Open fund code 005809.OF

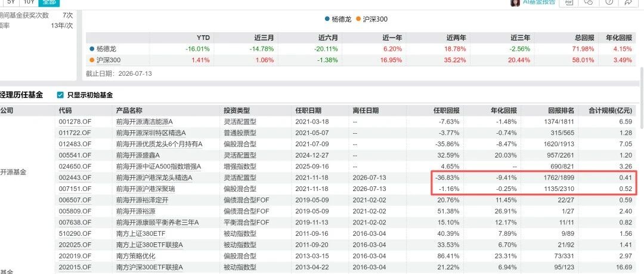click(x=75, y=211)
